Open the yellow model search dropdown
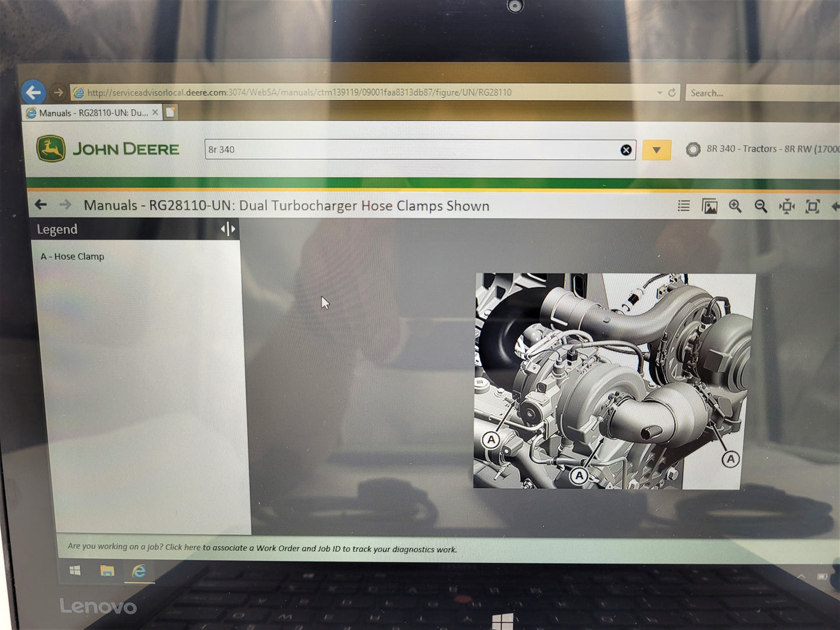 click(x=656, y=150)
